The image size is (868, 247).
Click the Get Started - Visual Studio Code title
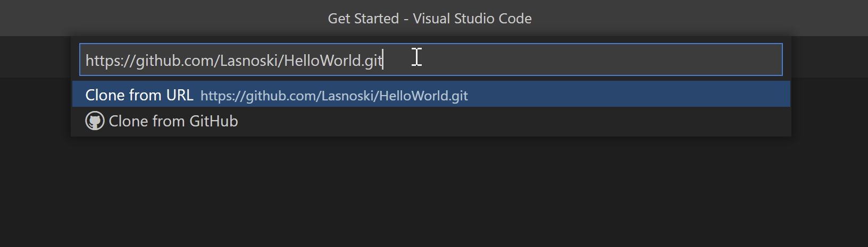tap(430, 19)
